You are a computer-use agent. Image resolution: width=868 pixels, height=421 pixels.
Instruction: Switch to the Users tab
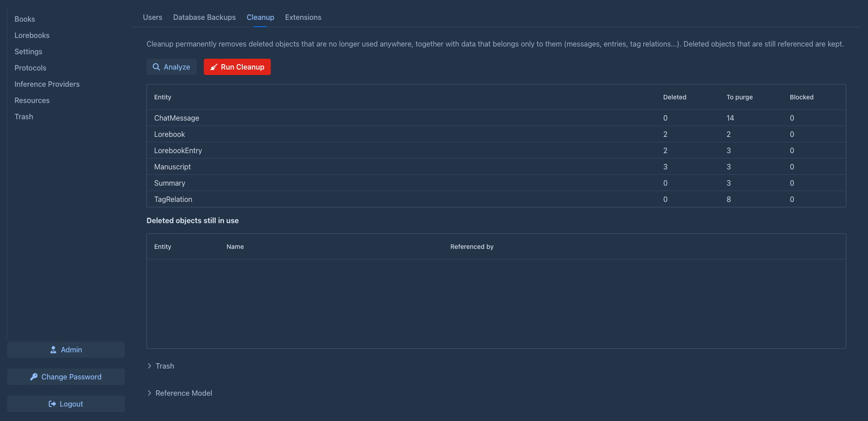pyautogui.click(x=152, y=17)
